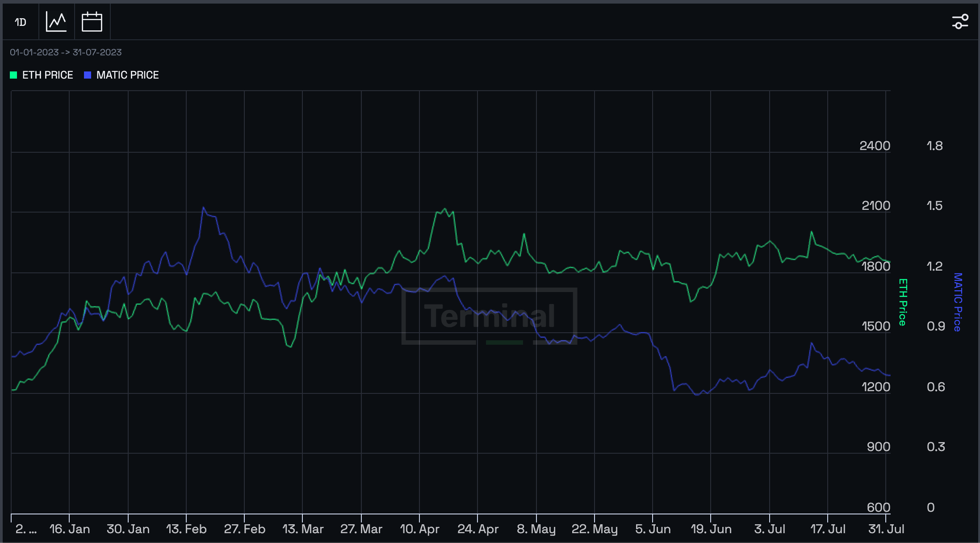Click the 13. Feb x-axis label
The image size is (980, 543).
pos(186,529)
